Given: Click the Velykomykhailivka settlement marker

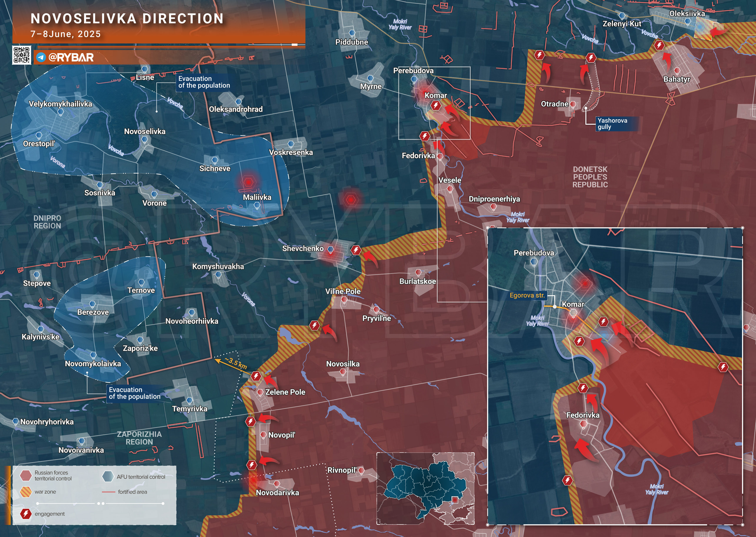Looking at the screenshot, I should pyautogui.click(x=61, y=113).
